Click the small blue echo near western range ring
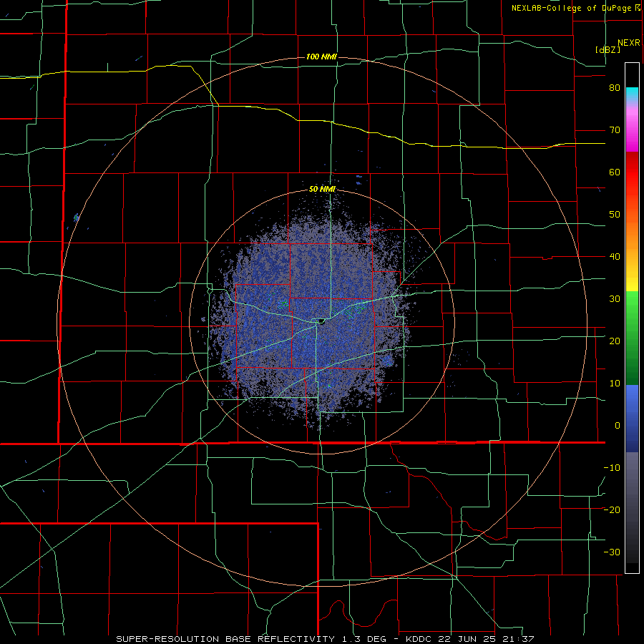 tap(76, 218)
